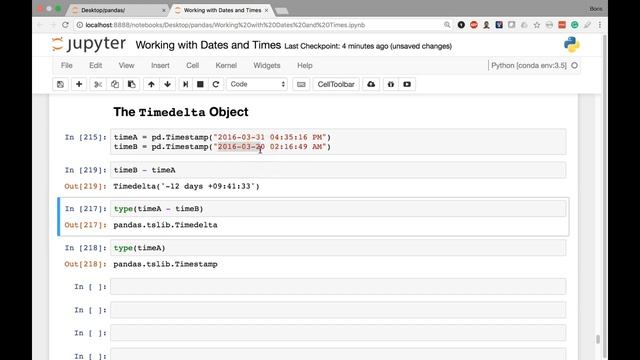Rename notebook via title Working with Dates and Times

pyautogui.click(x=208, y=45)
